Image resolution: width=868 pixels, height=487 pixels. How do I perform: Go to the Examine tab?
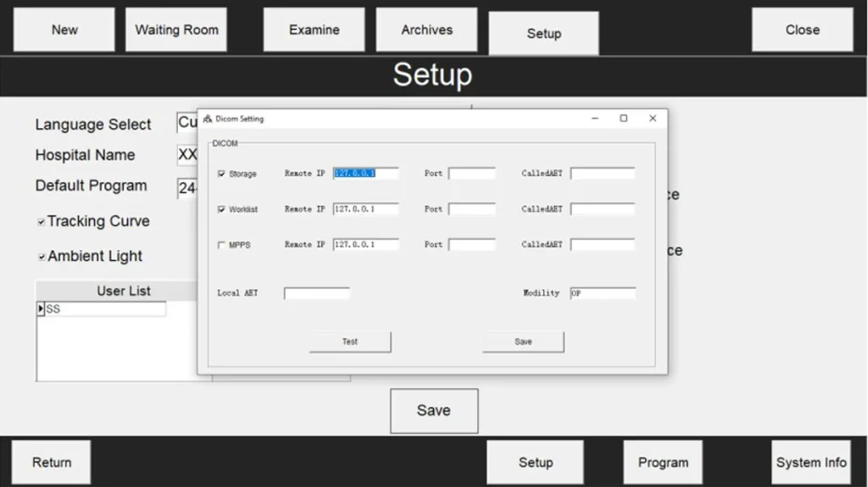(x=314, y=30)
